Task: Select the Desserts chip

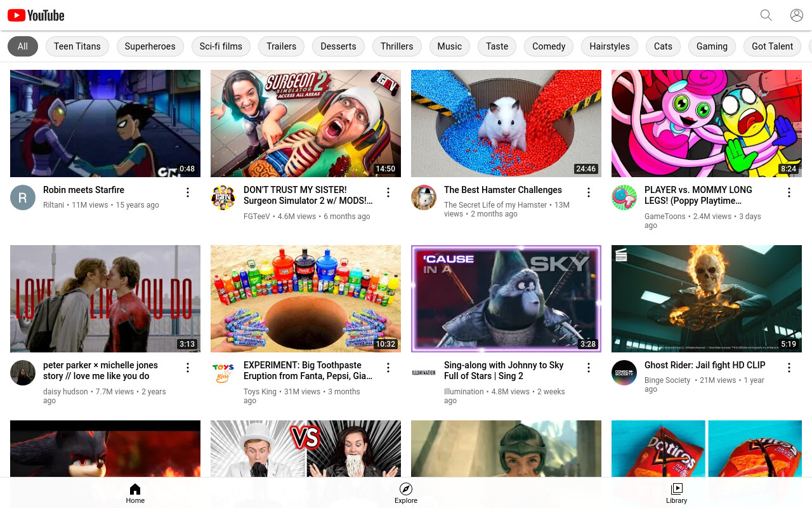Action: 339,46
